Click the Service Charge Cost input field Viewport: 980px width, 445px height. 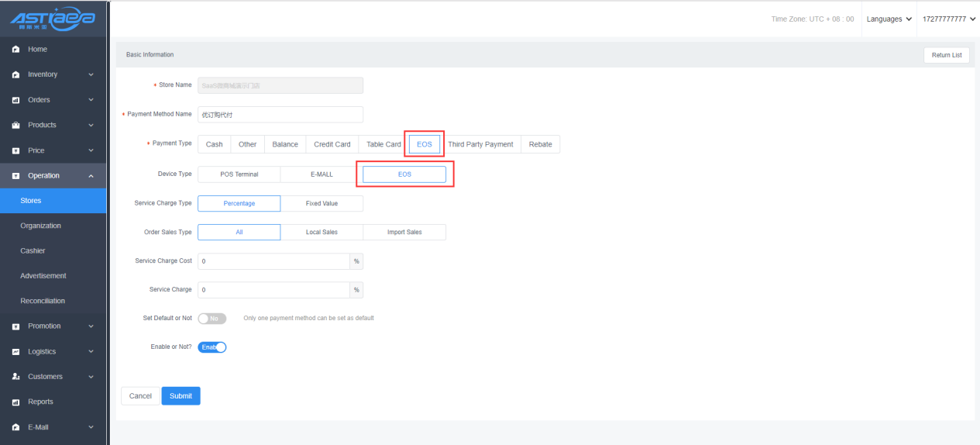tap(273, 261)
